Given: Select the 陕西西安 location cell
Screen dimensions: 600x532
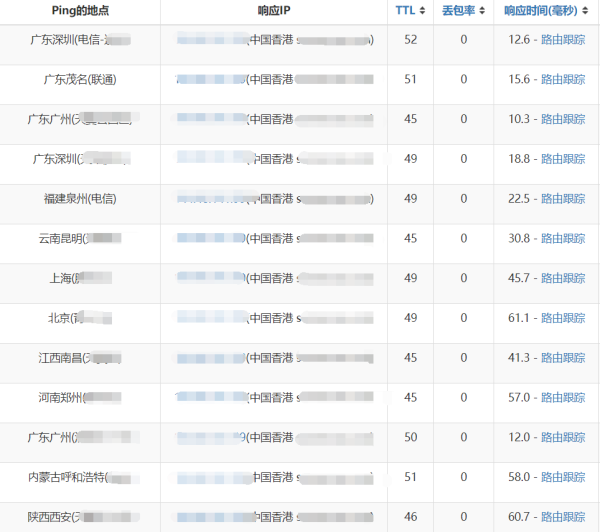Looking at the screenshot, I should [80, 517].
